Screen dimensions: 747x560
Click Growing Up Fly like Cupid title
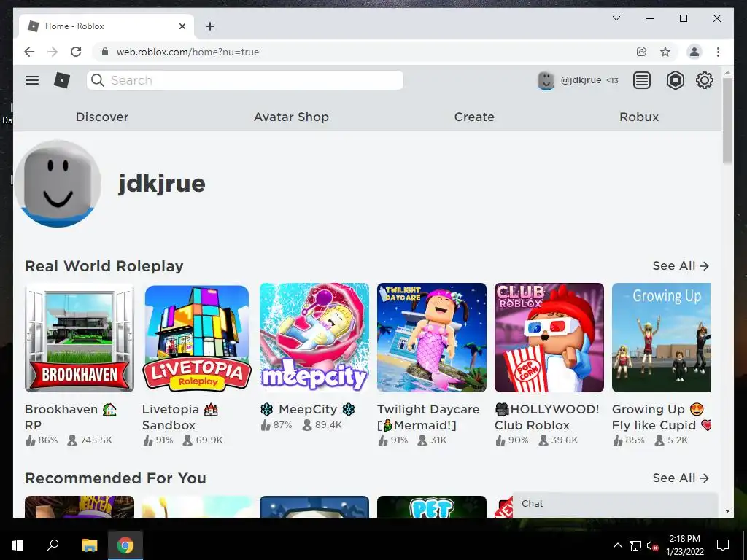tap(661, 416)
